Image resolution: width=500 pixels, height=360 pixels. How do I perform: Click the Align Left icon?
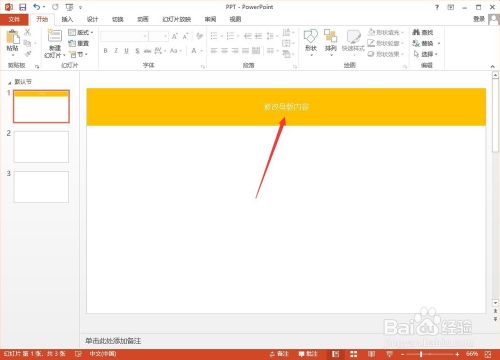(214, 51)
